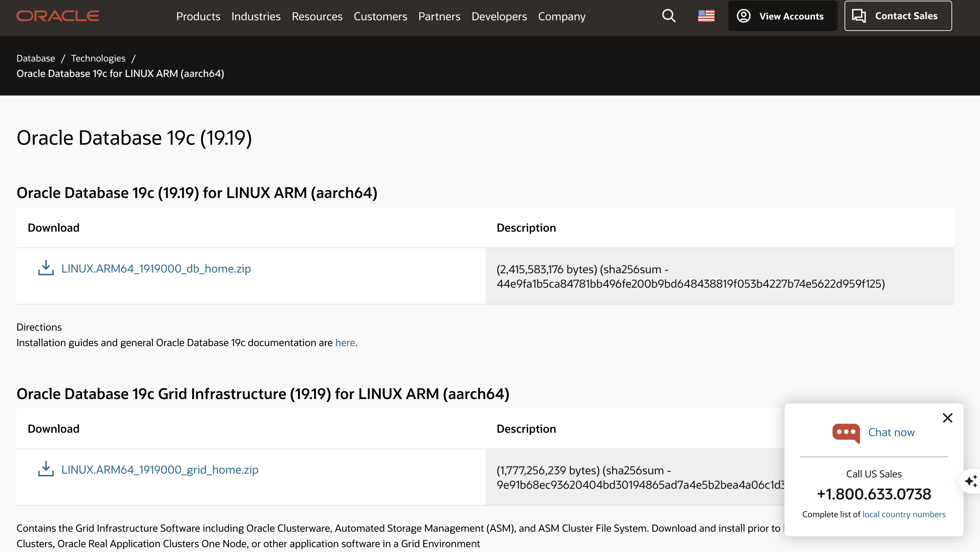The image size is (980, 552).
Task: Open the Partners menu
Action: tap(439, 16)
